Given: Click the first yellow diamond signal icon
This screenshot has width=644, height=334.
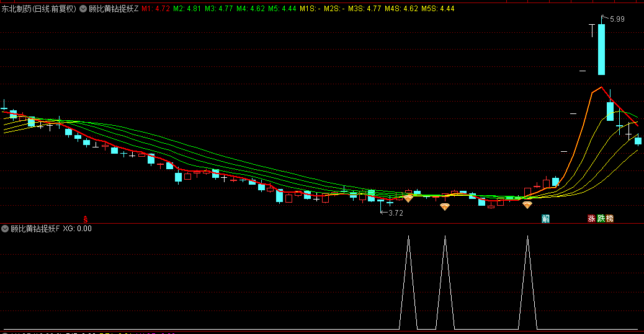Looking at the screenshot, I should 408,198.
